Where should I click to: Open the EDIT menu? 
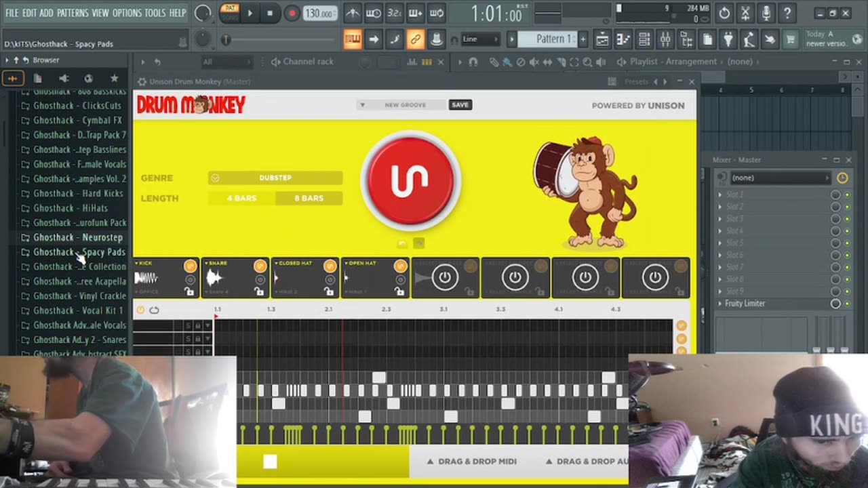pos(28,13)
